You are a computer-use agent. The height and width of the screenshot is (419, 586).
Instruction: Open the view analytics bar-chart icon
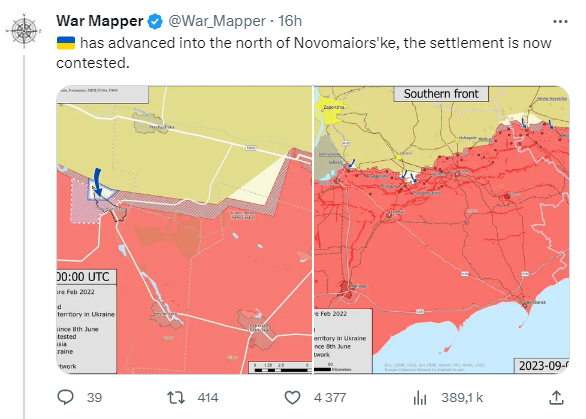coord(420,397)
